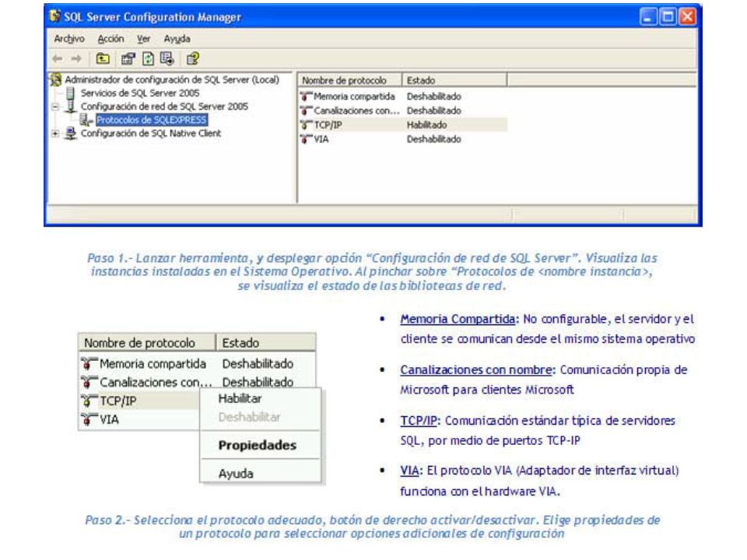
Task: Click Deshabilitado status of VIA in top list
Action: pyautogui.click(x=434, y=139)
